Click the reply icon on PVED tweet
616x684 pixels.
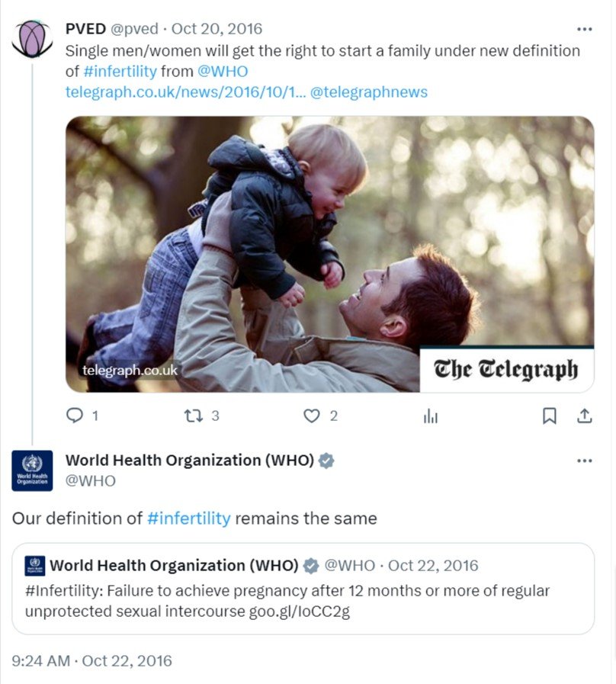click(x=75, y=416)
